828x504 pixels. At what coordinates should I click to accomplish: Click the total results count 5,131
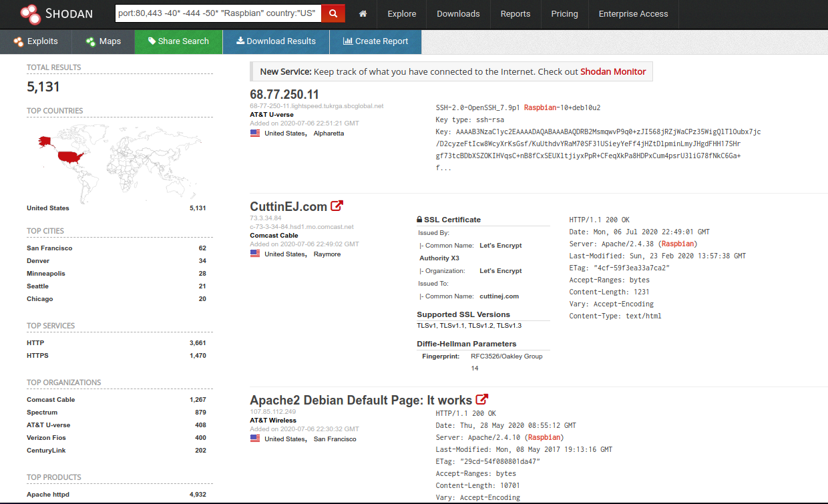[x=43, y=87]
